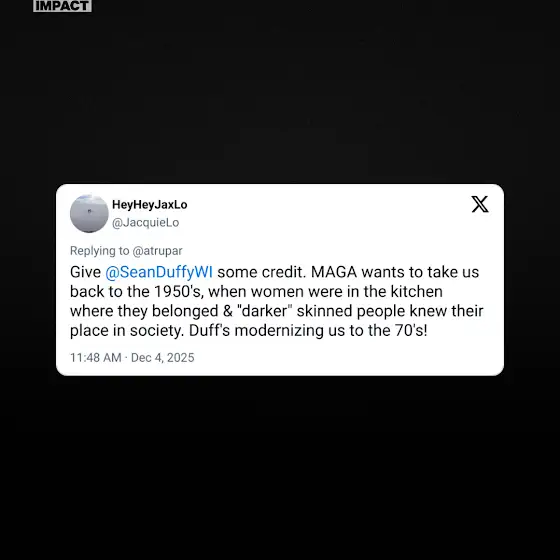Click '1950's' in the tweet text
Image resolution: width=560 pixels, height=560 pixels.
[x=179, y=292]
